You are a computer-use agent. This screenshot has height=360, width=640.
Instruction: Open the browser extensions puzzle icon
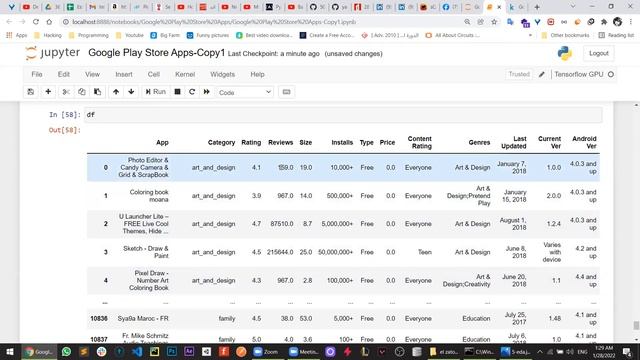[604, 22]
